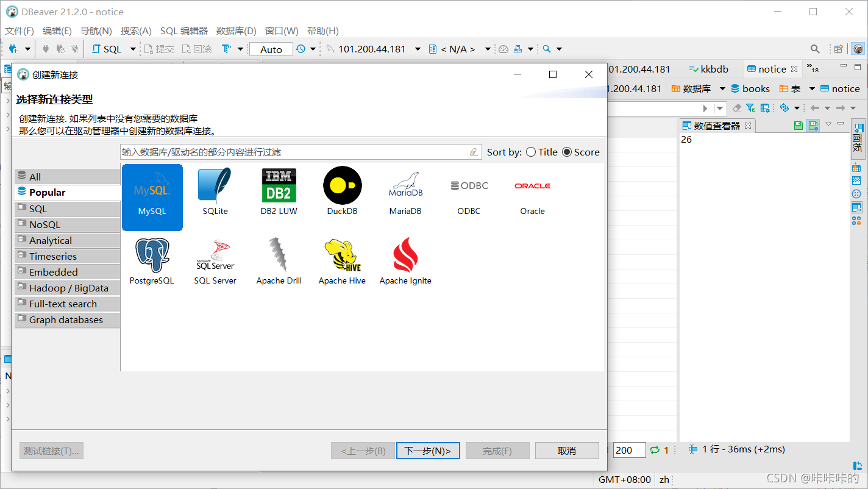
Task: Open the Hadoop / BigData category
Action: pos(68,288)
